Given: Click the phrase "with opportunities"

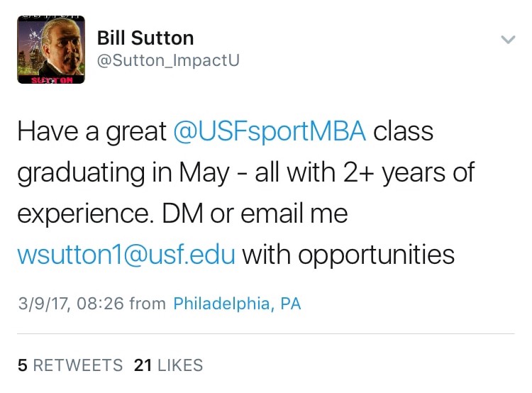Looking at the screenshot, I should point(348,254).
